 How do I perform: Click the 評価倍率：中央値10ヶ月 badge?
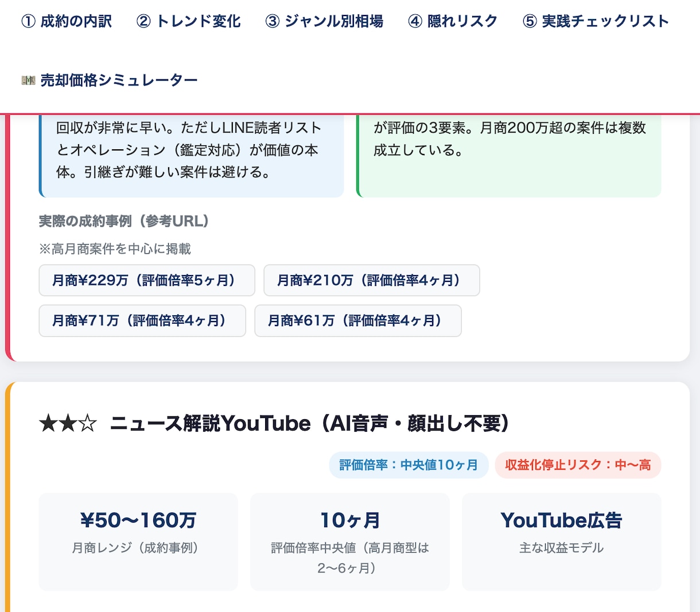(409, 465)
